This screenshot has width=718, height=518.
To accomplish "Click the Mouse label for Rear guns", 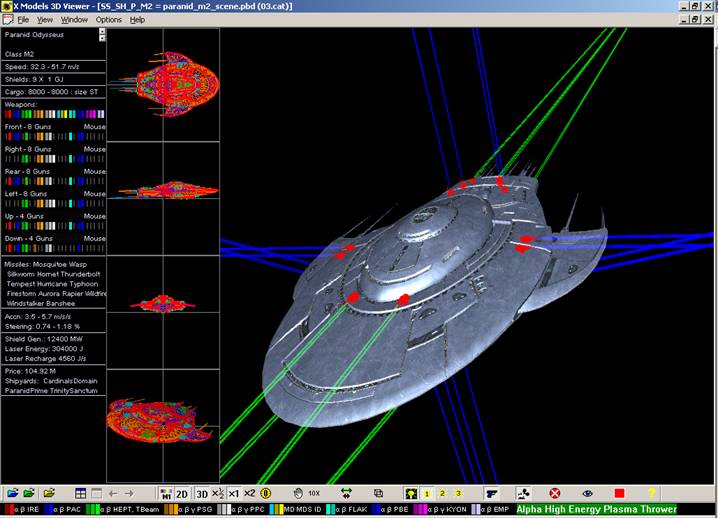I will [x=94, y=171].
